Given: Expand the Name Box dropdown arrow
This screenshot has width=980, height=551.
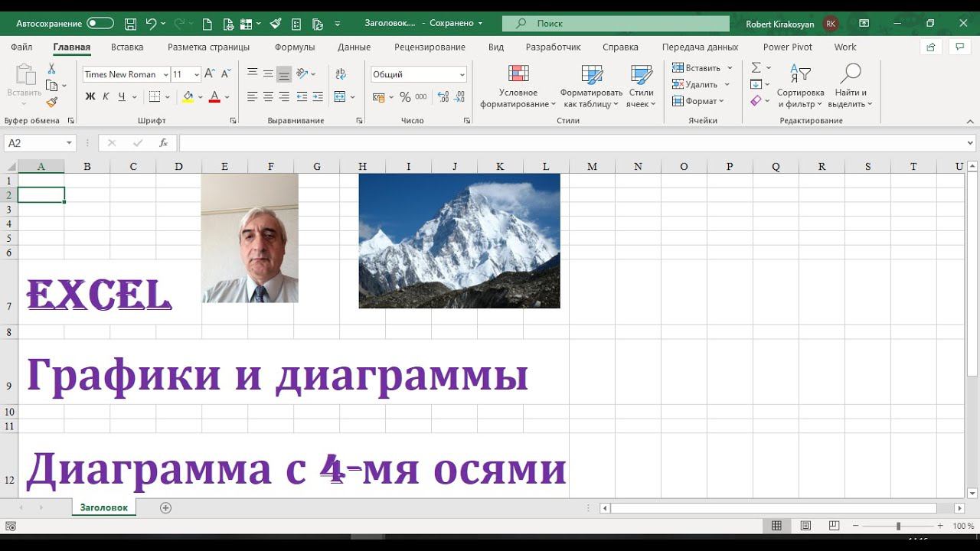Looking at the screenshot, I should tap(69, 143).
